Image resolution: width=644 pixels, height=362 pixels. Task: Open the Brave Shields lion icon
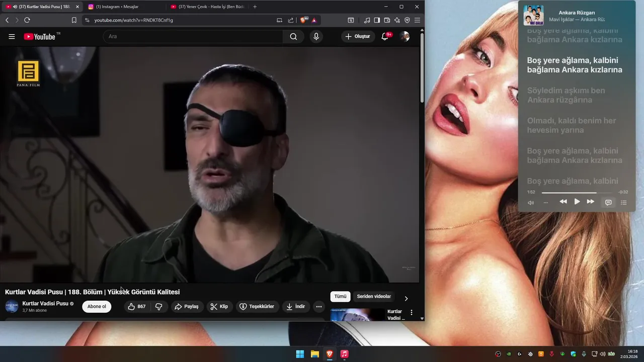pos(303,20)
